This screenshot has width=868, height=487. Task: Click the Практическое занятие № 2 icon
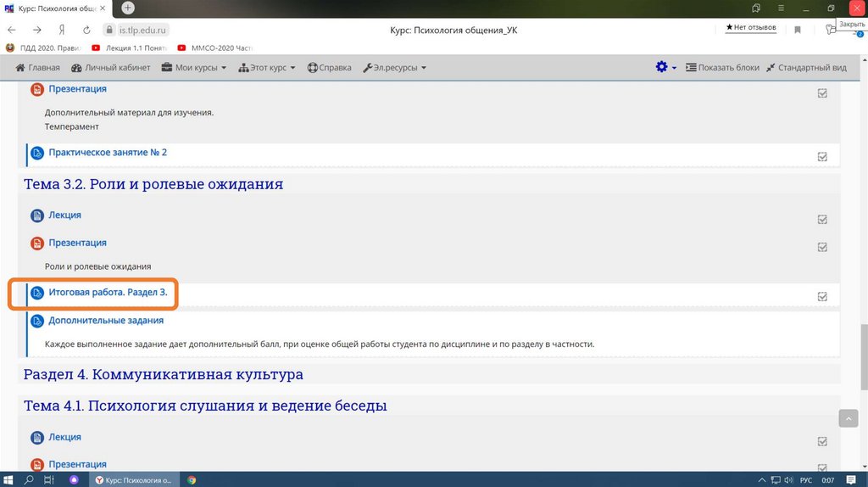coord(37,154)
